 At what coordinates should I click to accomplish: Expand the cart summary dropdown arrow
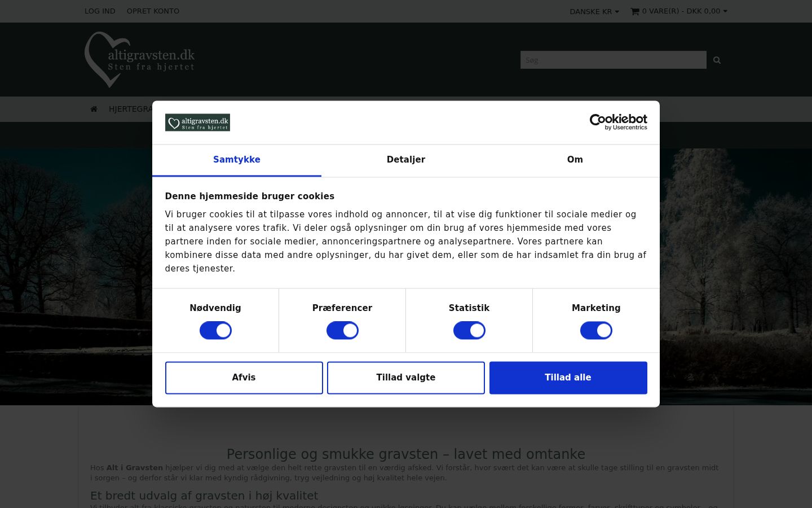(725, 11)
